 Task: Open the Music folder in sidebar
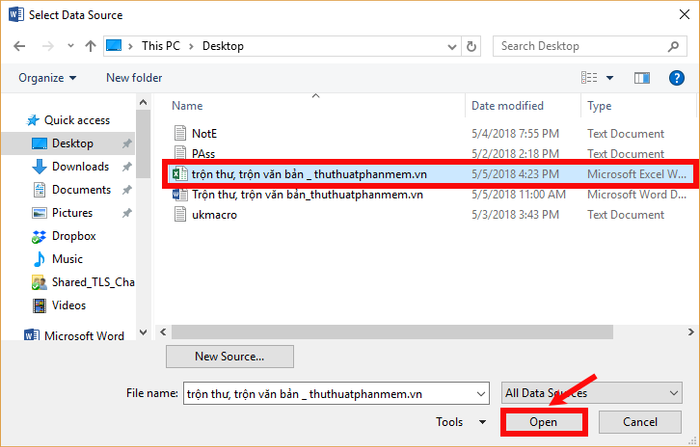(67, 259)
